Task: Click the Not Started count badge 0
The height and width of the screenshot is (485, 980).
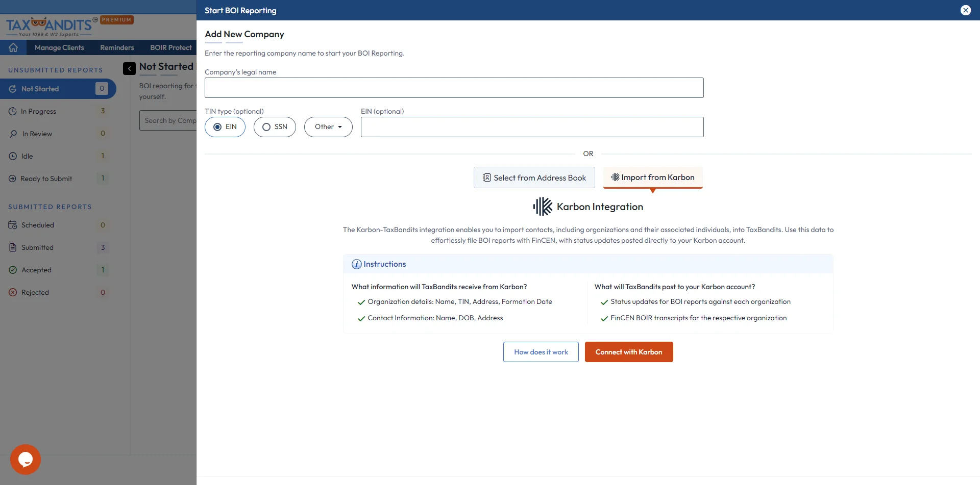Action: coord(102,89)
